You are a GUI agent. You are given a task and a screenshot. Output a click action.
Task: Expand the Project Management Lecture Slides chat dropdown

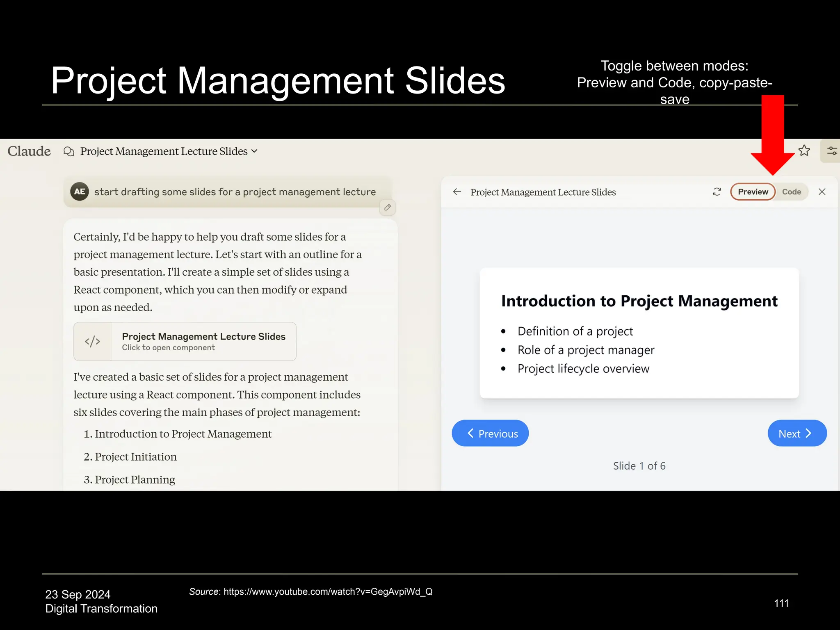click(x=169, y=151)
